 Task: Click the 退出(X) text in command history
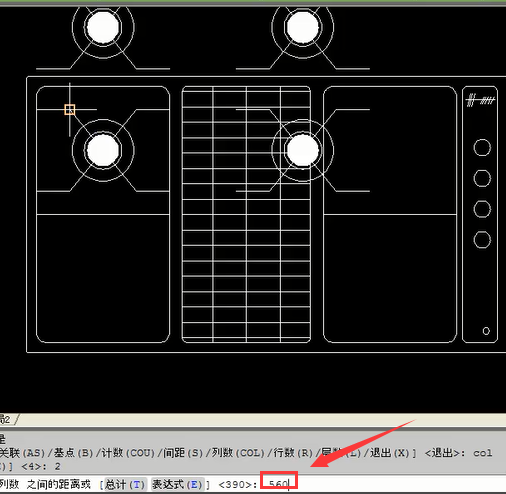click(x=389, y=453)
